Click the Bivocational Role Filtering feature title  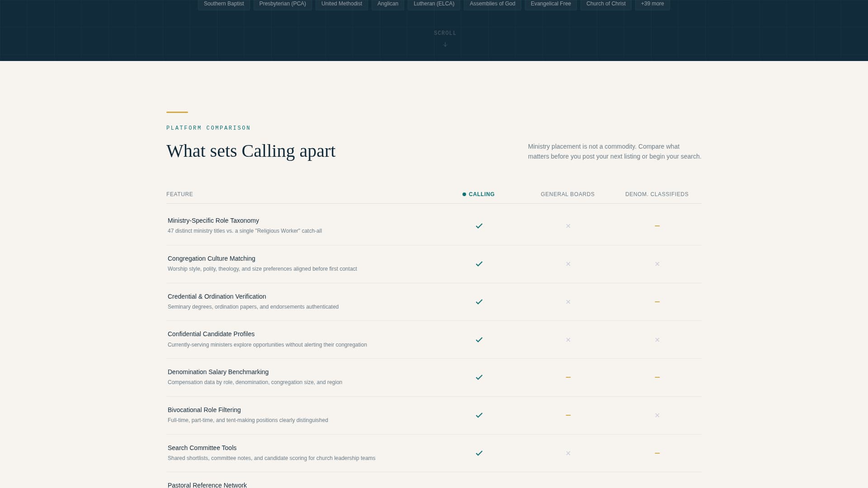[x=204, y=410]
